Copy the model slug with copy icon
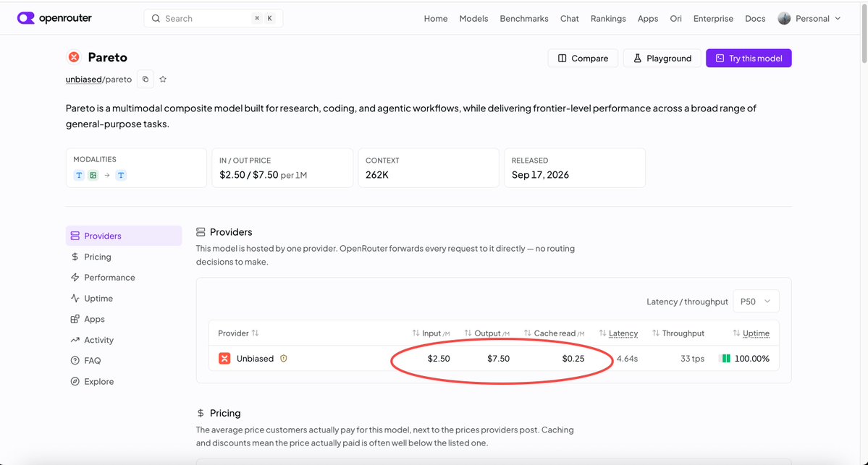Viewport: 868px width, 465px height. coord(145,79)
